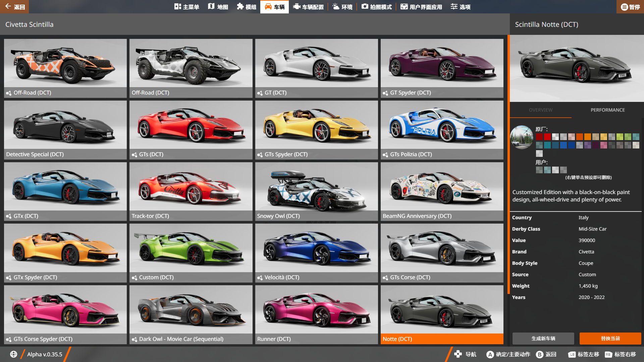Click the Civetta Scintilla page title
Screen dimensions: 644x362
coord(30,24)
